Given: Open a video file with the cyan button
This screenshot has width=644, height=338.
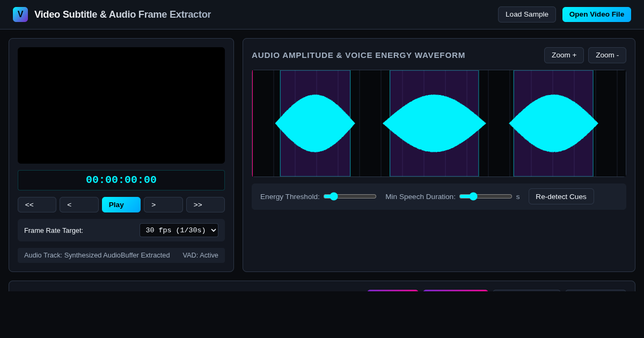Looking at the screenshot, I should pyautogui.click(x=597, y=14).
